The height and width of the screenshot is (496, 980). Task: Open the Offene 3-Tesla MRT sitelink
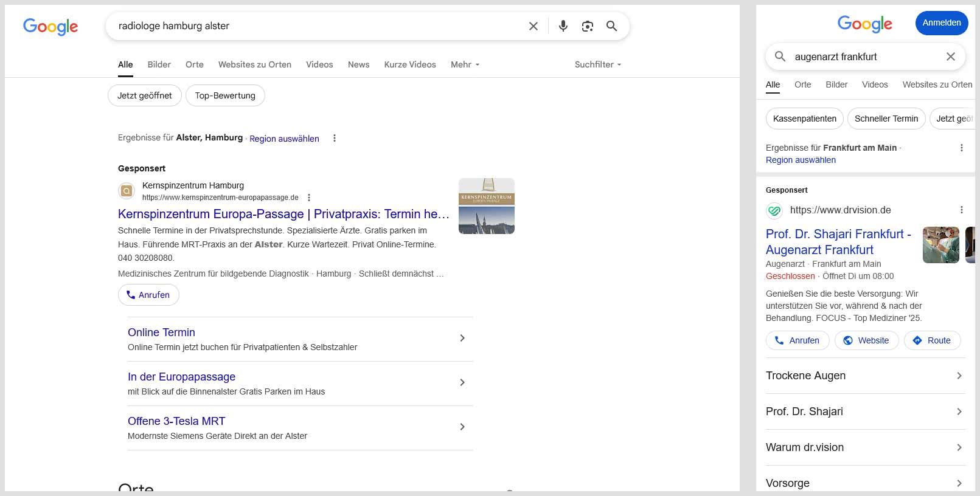[176, 421]
